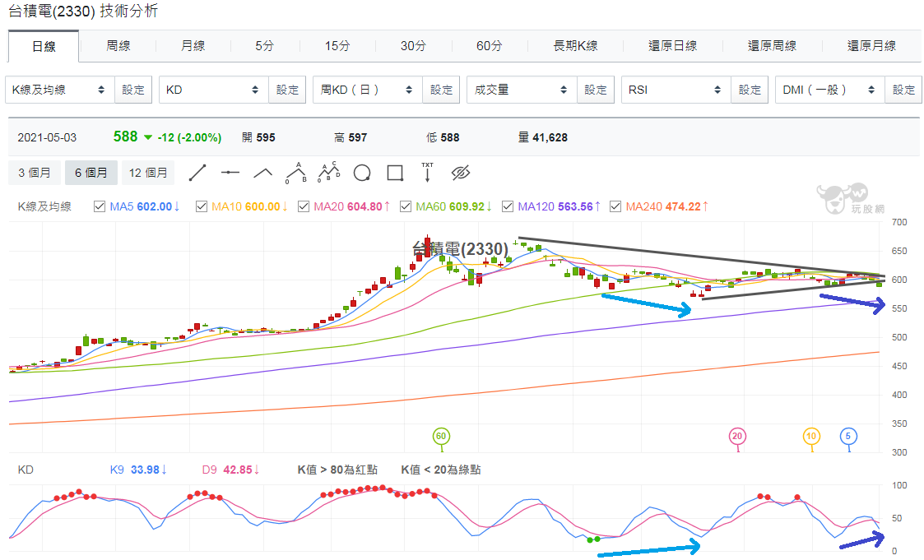Show the 12 個月 time range
The image size is (924, 560).
[x=148, y=173]
